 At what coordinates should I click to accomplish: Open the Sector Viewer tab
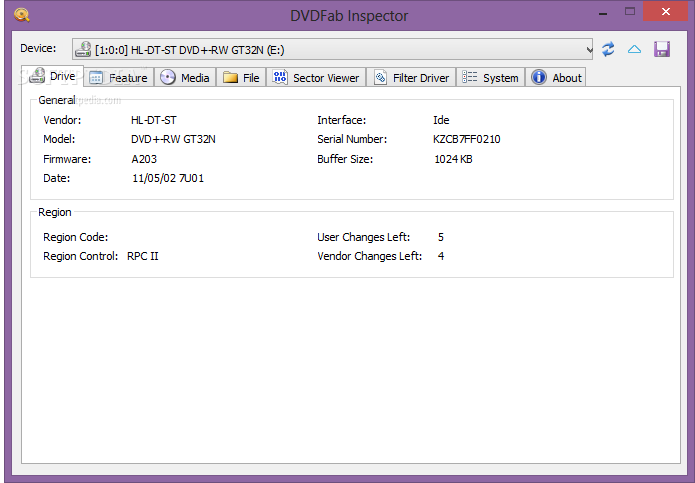coord(316,78)
